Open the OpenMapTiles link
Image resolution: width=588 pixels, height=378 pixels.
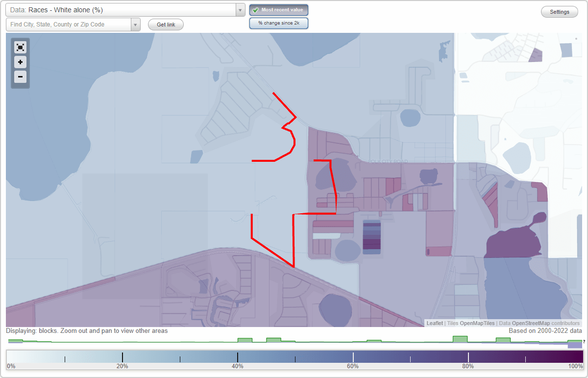pyautogui.click(x=477, y=323)
